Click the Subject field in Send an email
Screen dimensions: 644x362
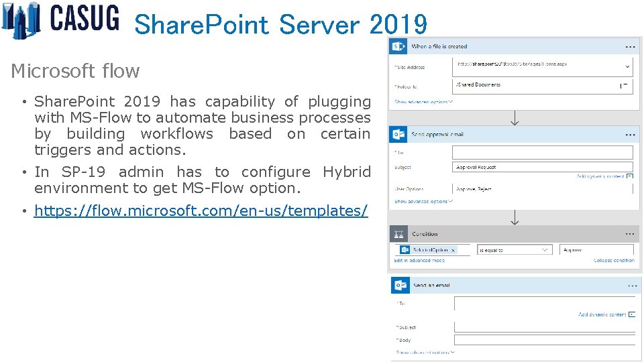545,327
